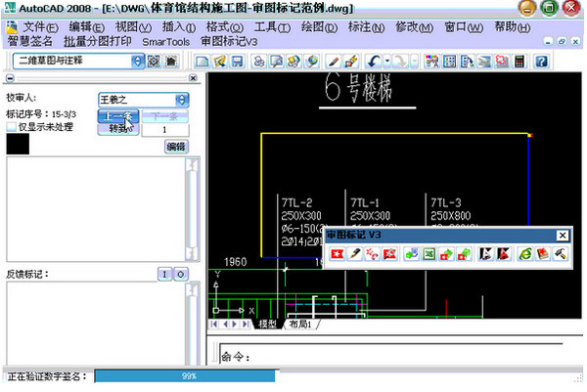The image size is (587, 392).
Task: Click the green Excel export icon in 审图标记 toolbar
Action: pyautogui.click(x=429, y=254)
